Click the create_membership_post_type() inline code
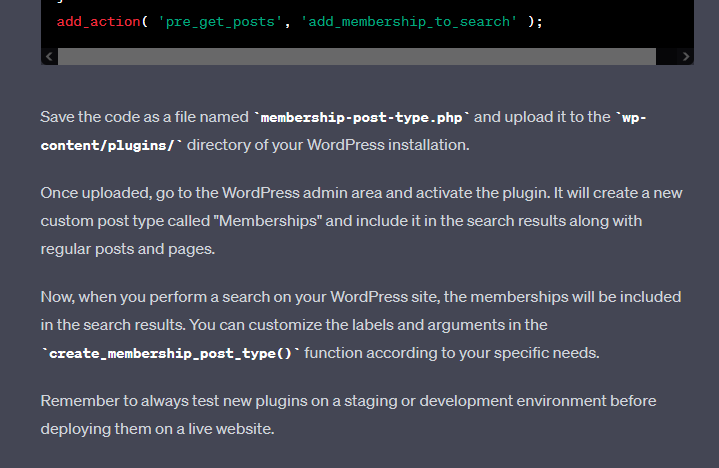 [170, 353]
